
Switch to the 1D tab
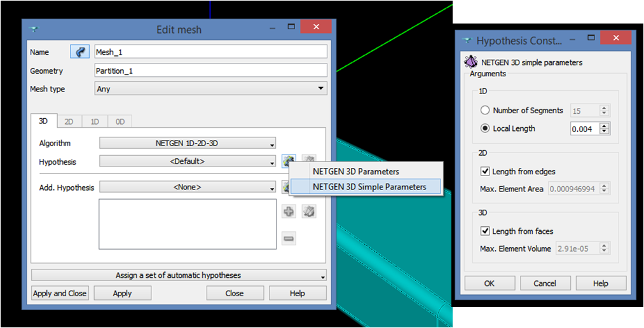pyautogui.click(x=95, y=121)
